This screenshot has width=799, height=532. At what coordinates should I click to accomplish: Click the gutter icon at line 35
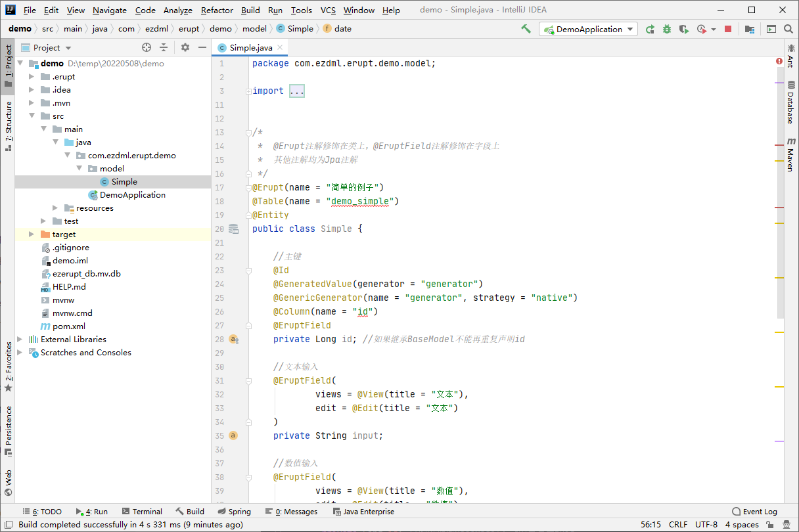233,435
